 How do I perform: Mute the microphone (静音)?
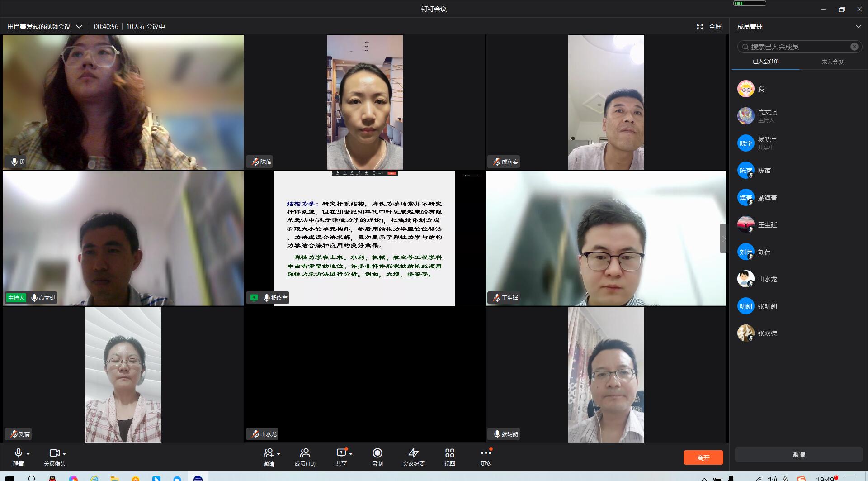click(x=18, y=453)
